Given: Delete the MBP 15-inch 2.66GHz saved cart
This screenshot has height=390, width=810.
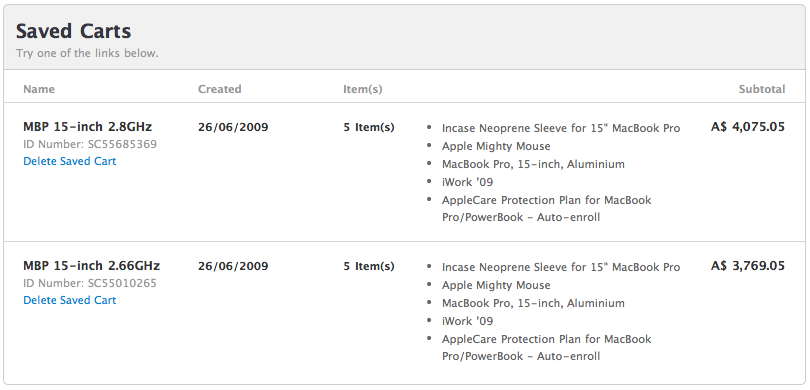Looking at the screenshot, I should [x=70, y=300].
